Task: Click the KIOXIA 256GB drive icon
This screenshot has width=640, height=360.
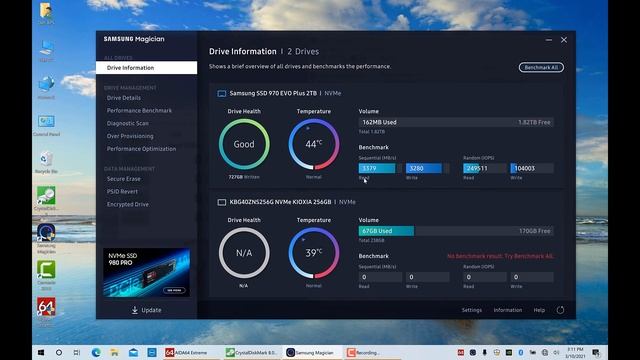Action: point(222,202)
